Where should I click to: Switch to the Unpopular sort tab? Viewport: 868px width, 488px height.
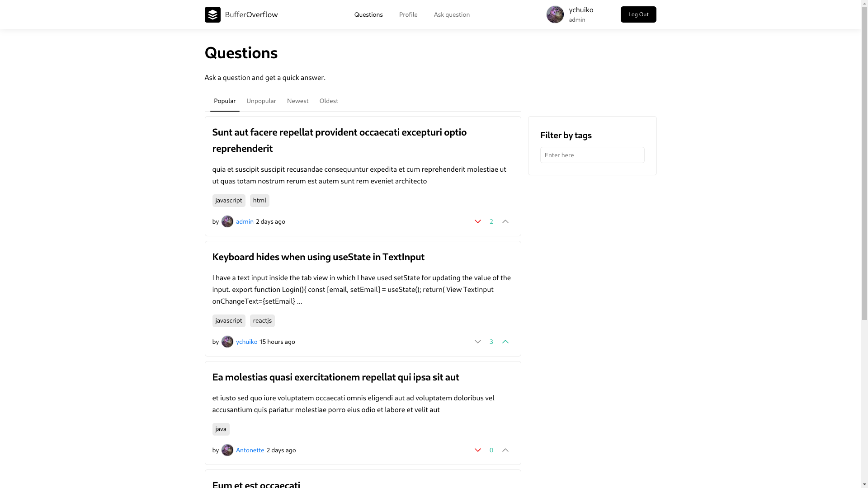(261, 101)
